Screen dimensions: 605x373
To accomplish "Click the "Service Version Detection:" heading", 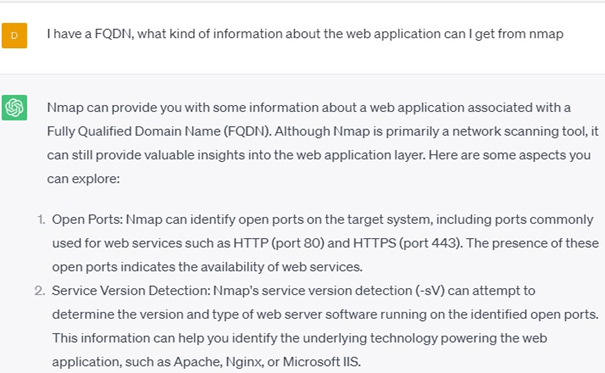I will (x=131, y=291).
